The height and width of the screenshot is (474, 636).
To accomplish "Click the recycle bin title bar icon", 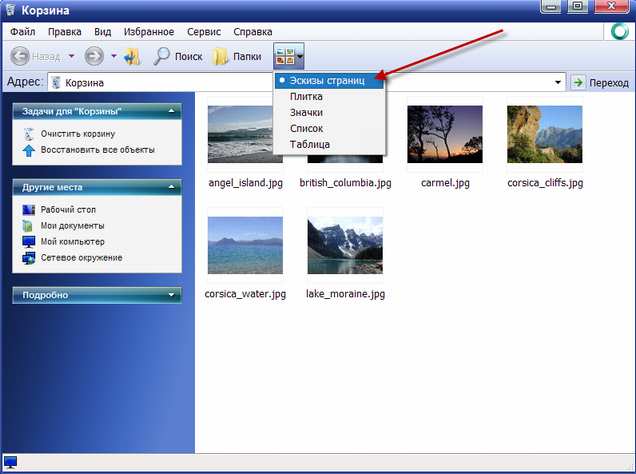I will pos(10,9).
